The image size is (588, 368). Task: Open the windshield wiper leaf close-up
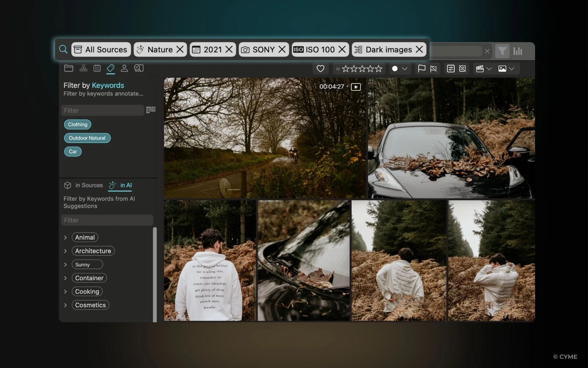coord(304,261)
